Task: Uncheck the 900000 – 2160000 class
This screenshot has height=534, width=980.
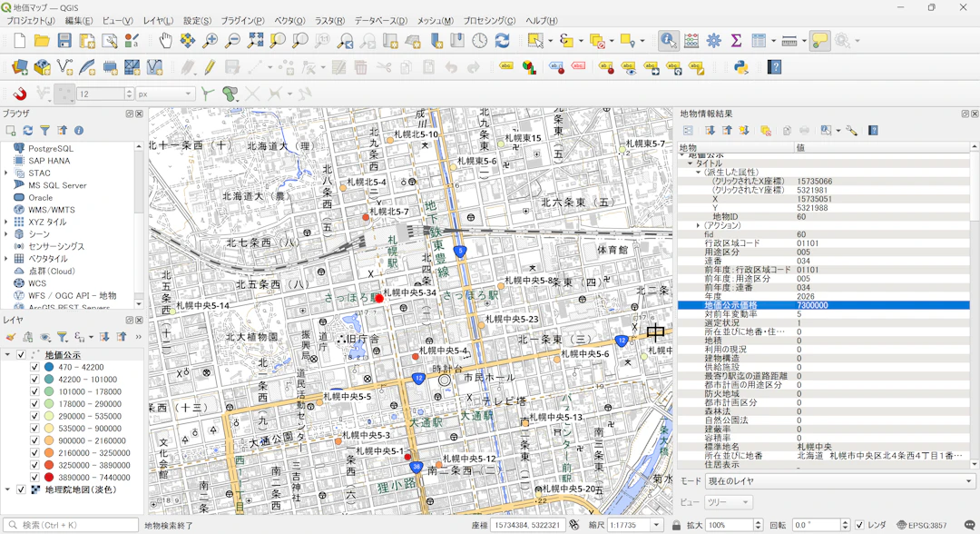Action: (34, 440)
